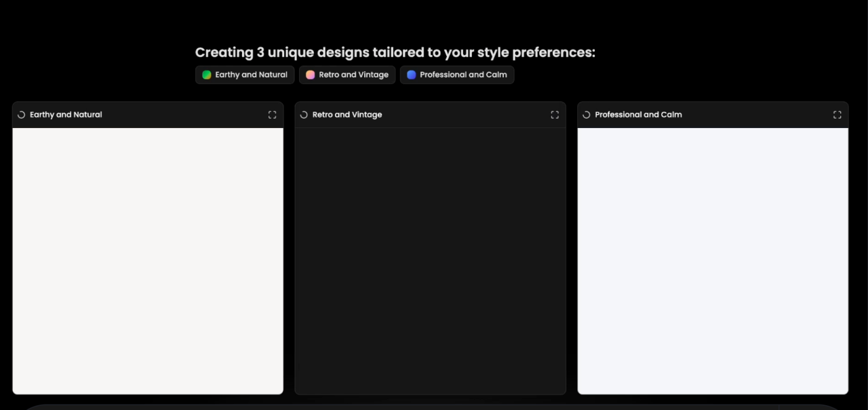Click the Earthy and Natural panel title
Image resolution: width=868 pixels, height=410 pixels.
click(x=66, y=115)
